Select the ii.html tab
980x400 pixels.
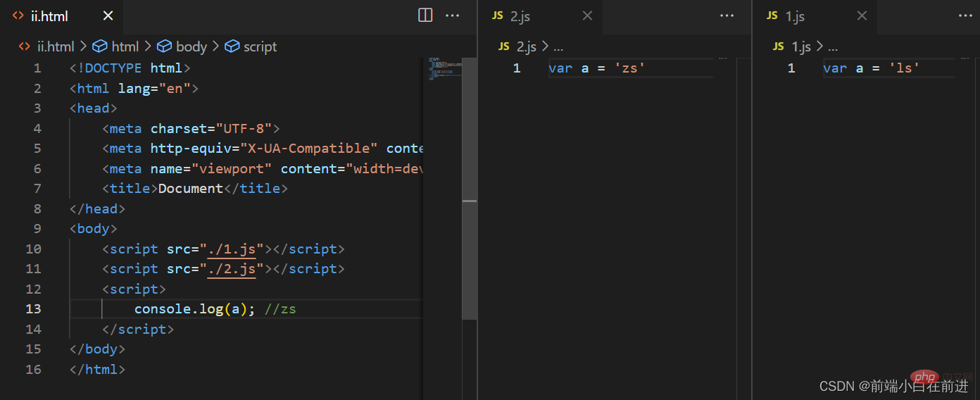point(49,15)
